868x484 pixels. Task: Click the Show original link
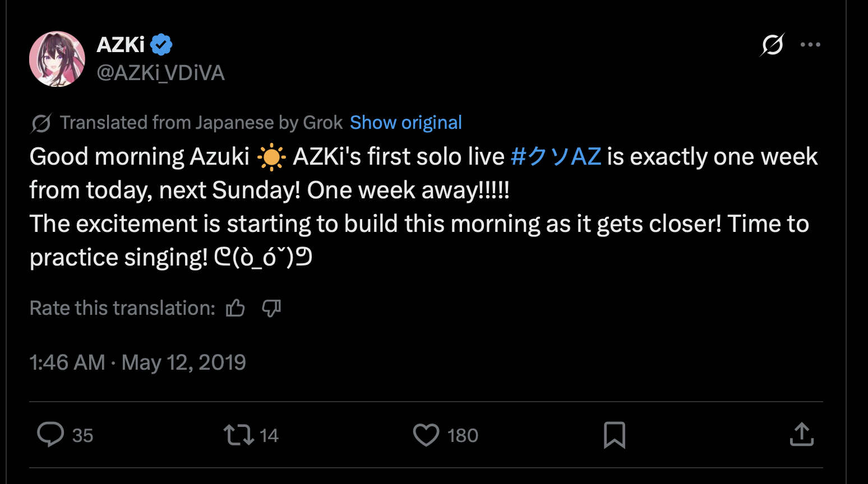click(405, 123)
